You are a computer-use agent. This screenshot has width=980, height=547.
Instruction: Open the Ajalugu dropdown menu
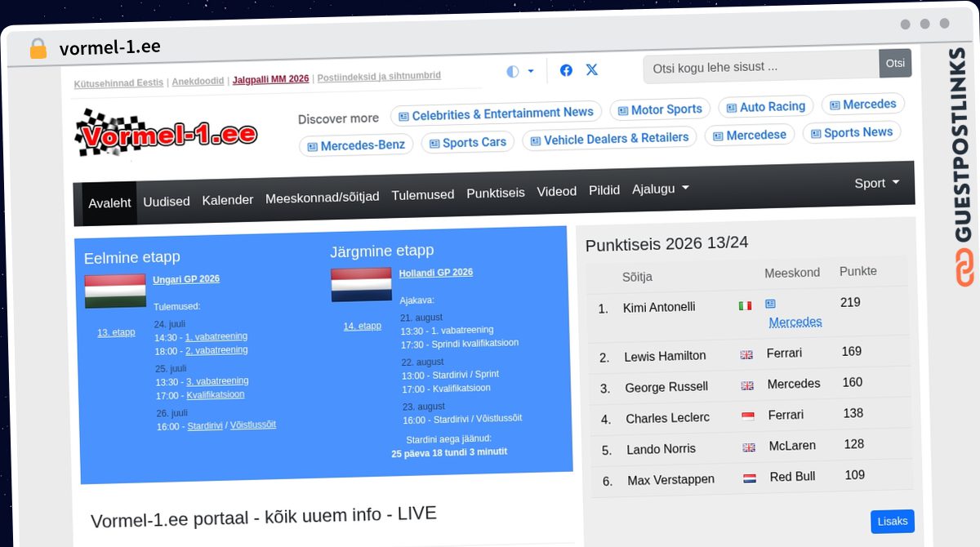tap(661, 189)
